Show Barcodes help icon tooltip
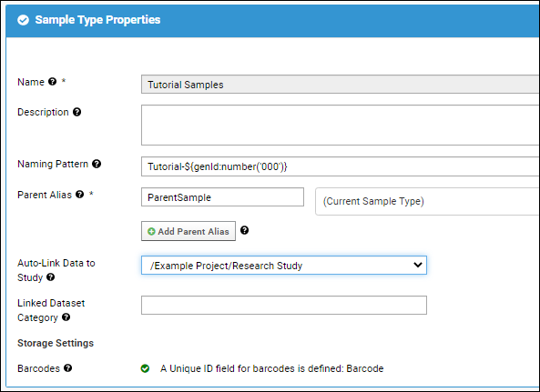Screen dimensions: 540x392 click(68, 368)
